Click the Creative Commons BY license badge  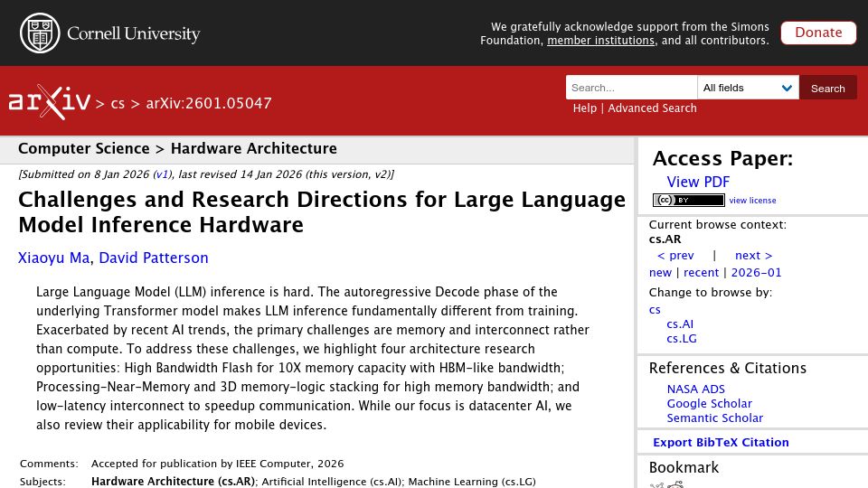point(689,200)
